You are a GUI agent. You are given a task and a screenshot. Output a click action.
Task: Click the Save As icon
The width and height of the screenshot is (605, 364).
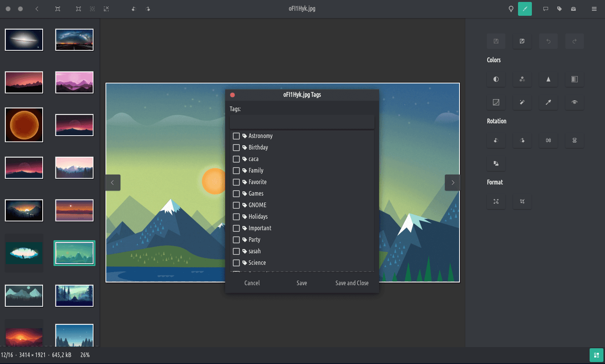(x=522, y=41)
